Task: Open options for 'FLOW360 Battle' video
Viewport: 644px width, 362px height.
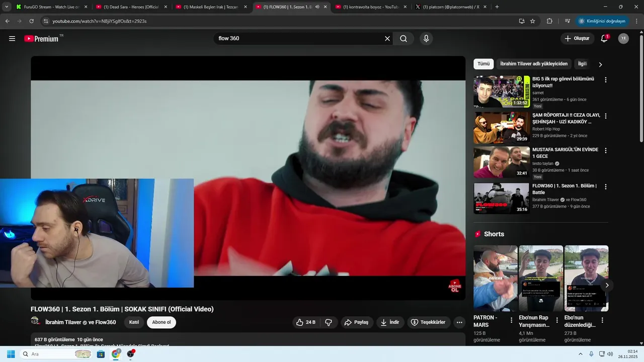Action: 606,187
